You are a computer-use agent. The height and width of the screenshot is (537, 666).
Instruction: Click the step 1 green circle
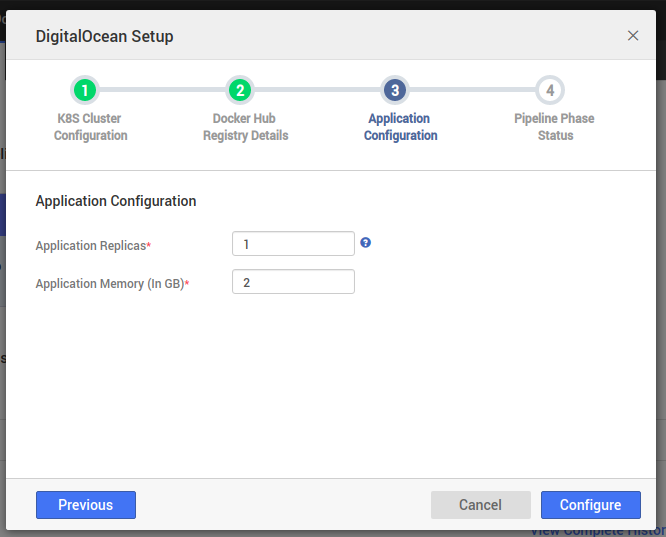click(x=85, y=90)
